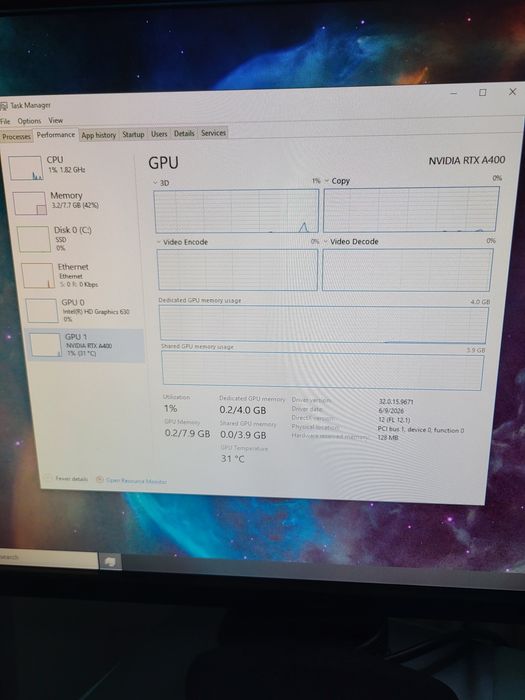Viewport: 525px width, 700px height.
Task: Click the Ethernet mini graph thumbnail
Action: (38, 275)
